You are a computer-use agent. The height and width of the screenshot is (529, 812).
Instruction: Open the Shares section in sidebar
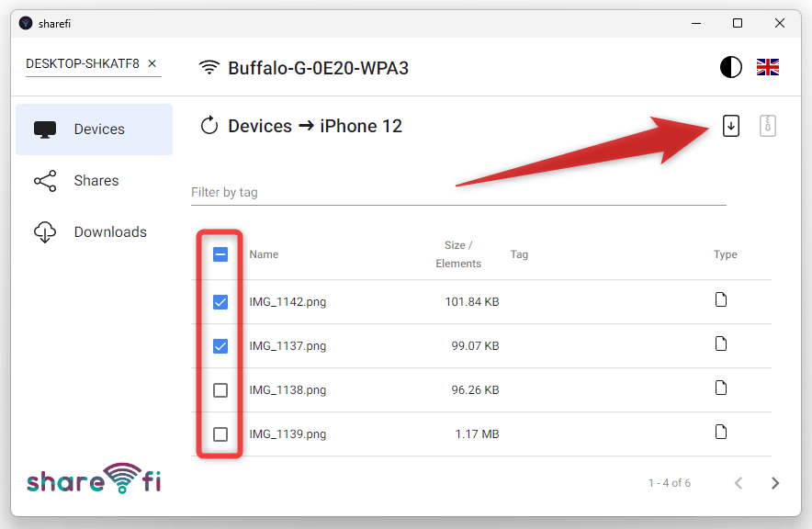95,181
